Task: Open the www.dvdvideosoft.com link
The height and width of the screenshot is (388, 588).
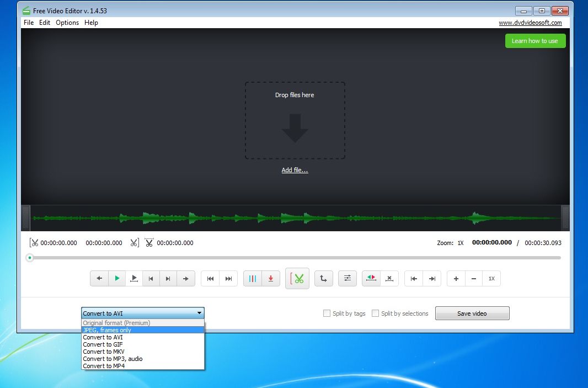Action: tap(530, 23)
